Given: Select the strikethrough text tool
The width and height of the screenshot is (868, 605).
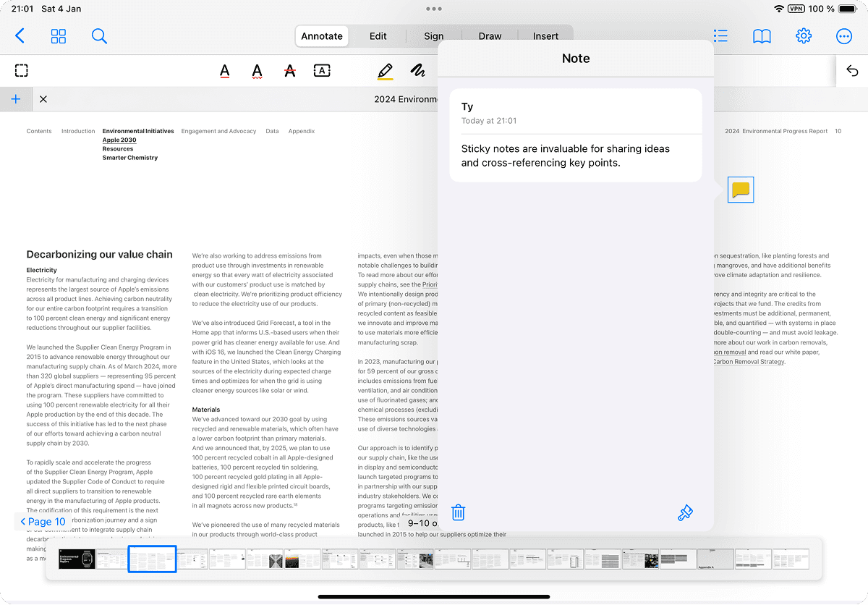Looking at the screenshot, I should click(x=290, y=71).
